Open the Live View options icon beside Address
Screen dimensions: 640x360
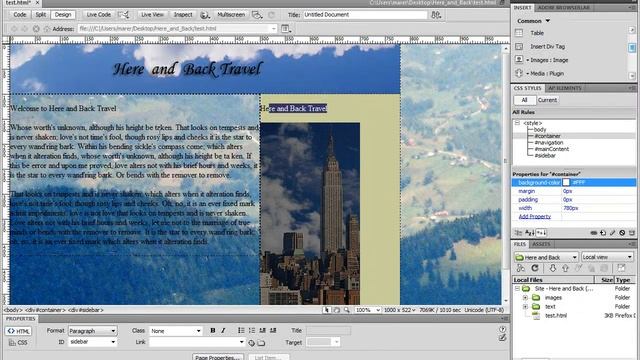(285, 29)
